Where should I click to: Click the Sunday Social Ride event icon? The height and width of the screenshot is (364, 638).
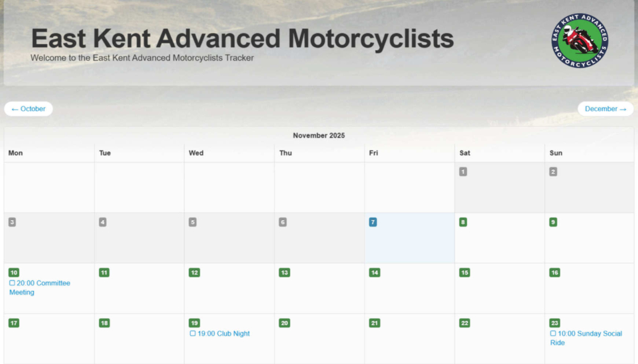click(553, 334)
